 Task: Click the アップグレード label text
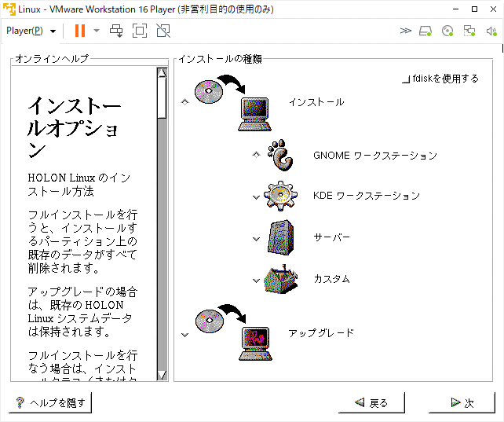tap(321, 332)
